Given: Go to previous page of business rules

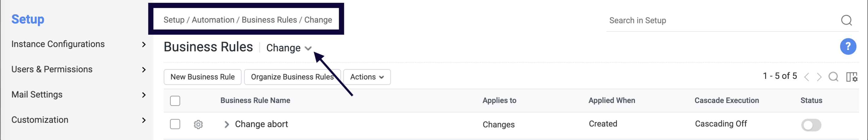Looking at the screenshot, I should 806,77.
